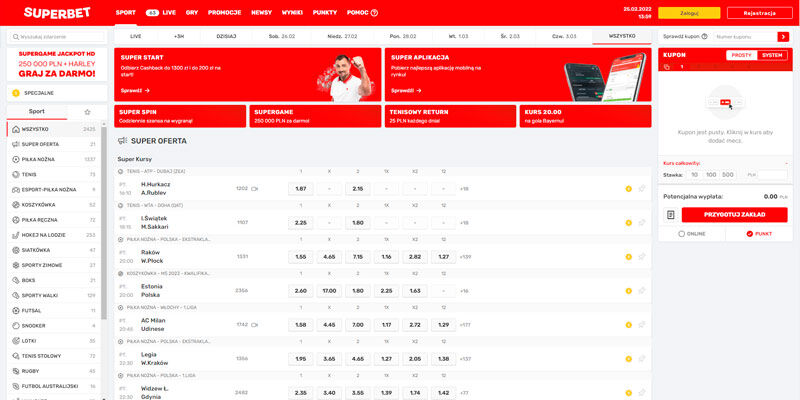Open Specjalne coin section
Image resolution: width=800 pixels, height=400 pixels.
point(57,93)
